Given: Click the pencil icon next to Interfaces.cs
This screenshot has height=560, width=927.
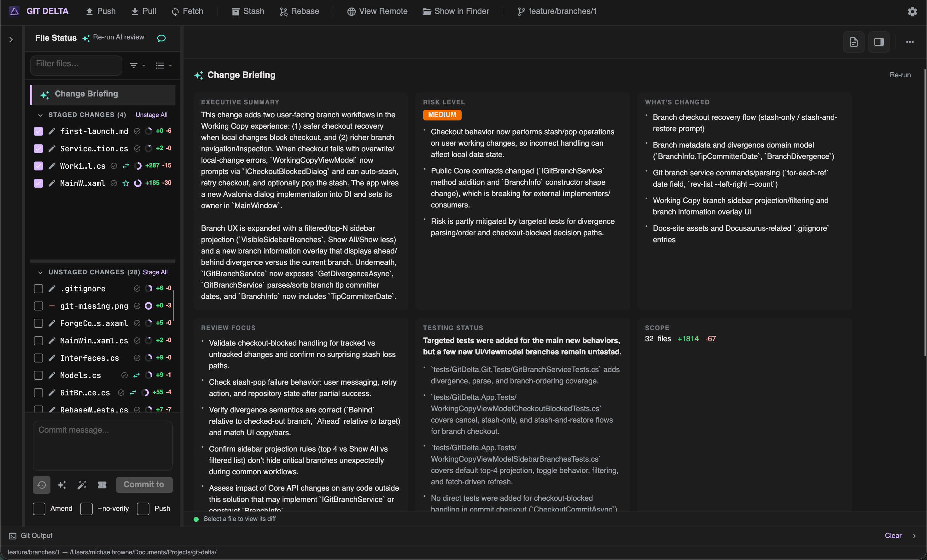Looking at the screenshot, I should pyautogui.click(x=52, y=358).
